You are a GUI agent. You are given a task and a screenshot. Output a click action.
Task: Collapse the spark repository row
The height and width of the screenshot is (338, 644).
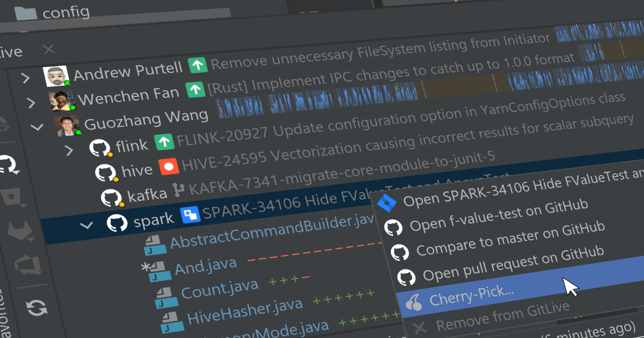pyautogui.click(x=87, y=225)
